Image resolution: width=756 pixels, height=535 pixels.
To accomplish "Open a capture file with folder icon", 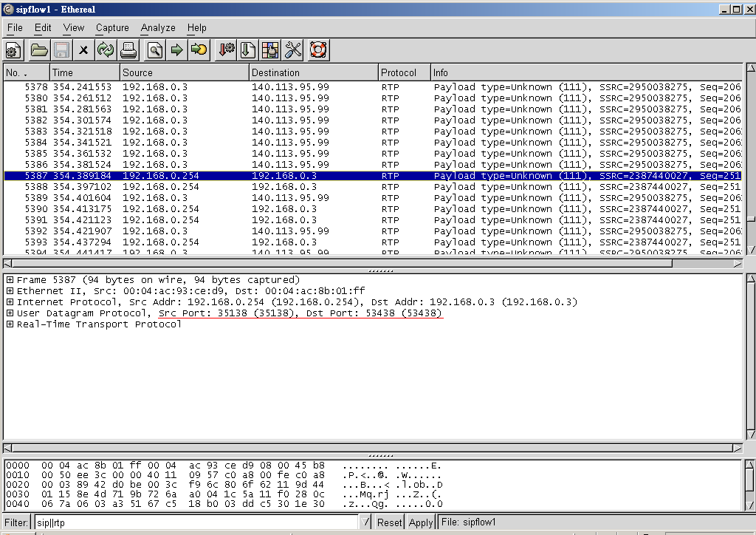I will tap(39, 50).
